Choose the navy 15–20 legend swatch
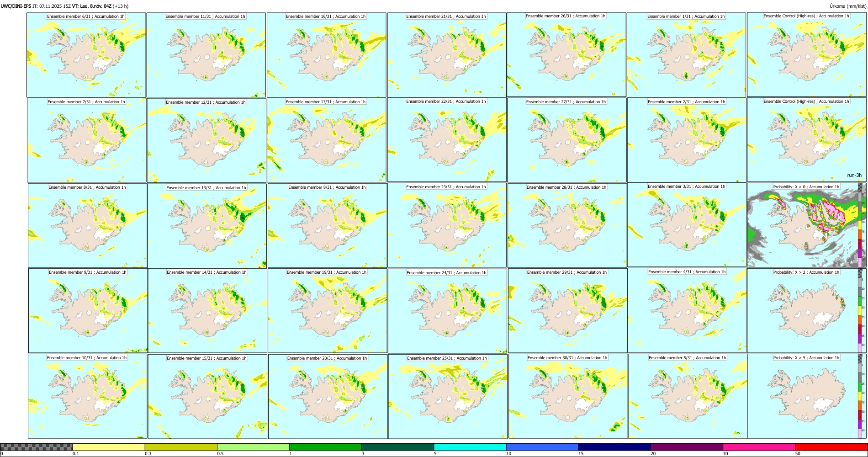This screenshot has height=457, width=868. 614,447
